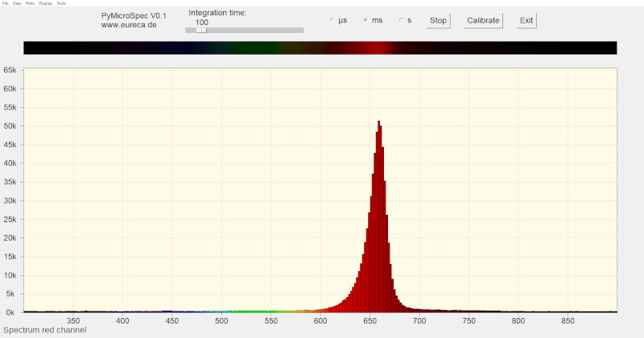Image resolution: width=644 pixels, height=338 pixels.
Task: Click the 50k label on the intensity axis
Action: 10,126
